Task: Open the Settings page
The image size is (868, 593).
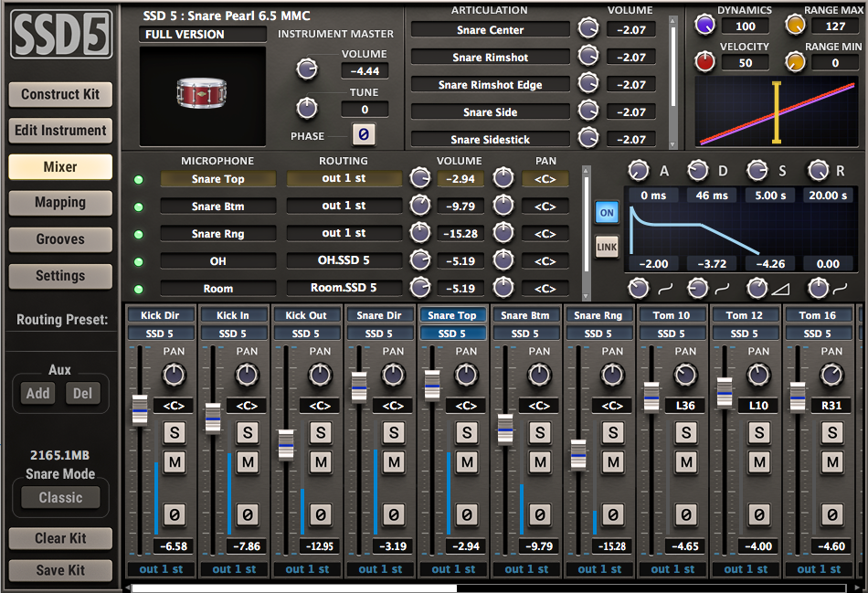Action: (60, 276)
